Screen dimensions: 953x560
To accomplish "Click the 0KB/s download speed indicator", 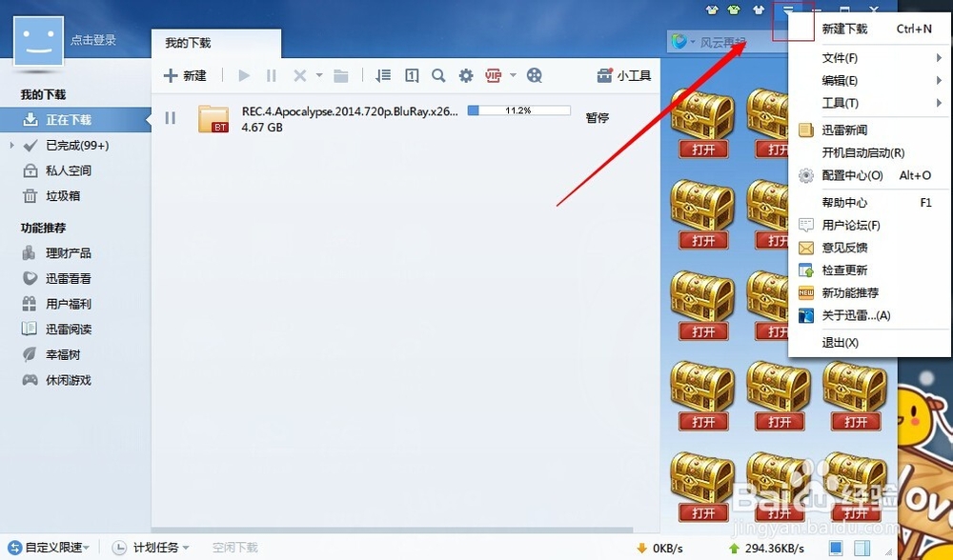I will tap(659, 548).
